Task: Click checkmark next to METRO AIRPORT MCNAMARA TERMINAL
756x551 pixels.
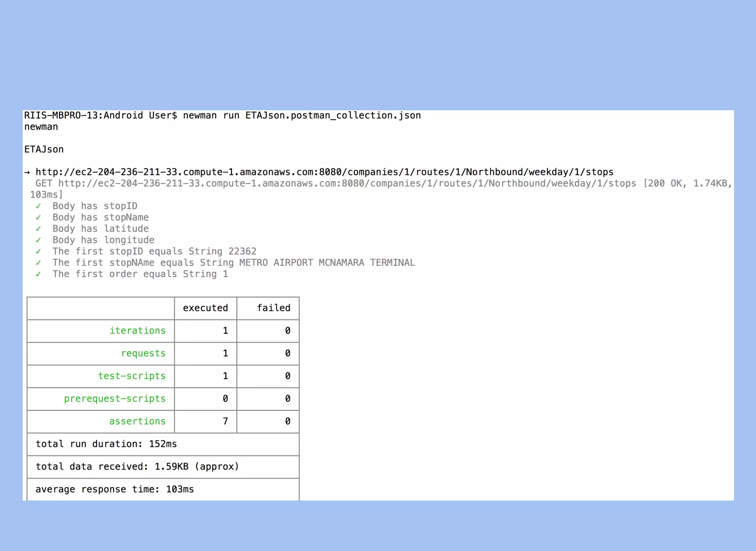Action: [38, 263]
